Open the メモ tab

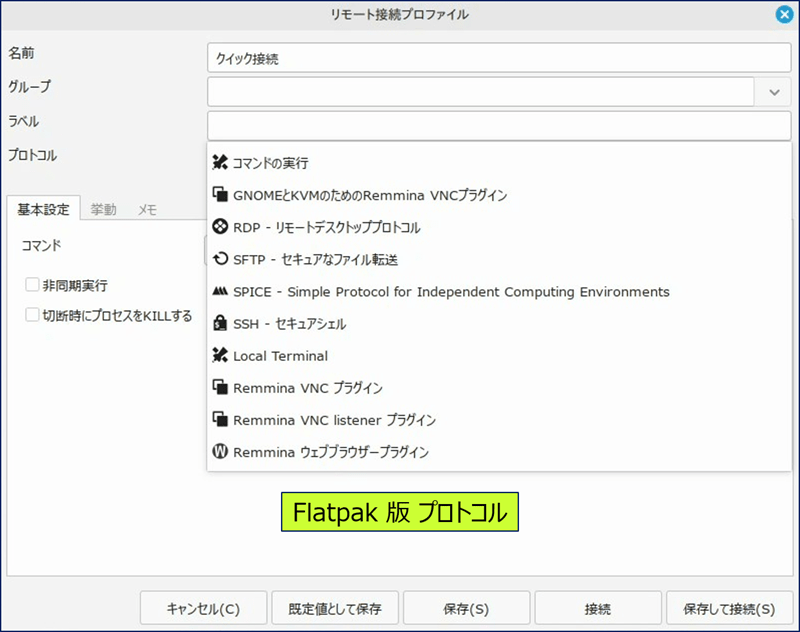(147, 209)
